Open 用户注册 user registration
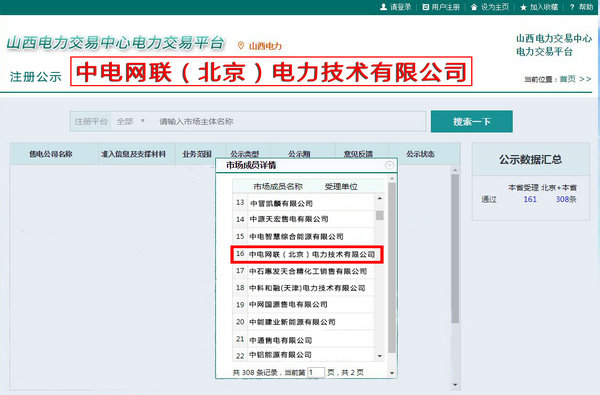 pyautogui.click(x=446, y=7)
